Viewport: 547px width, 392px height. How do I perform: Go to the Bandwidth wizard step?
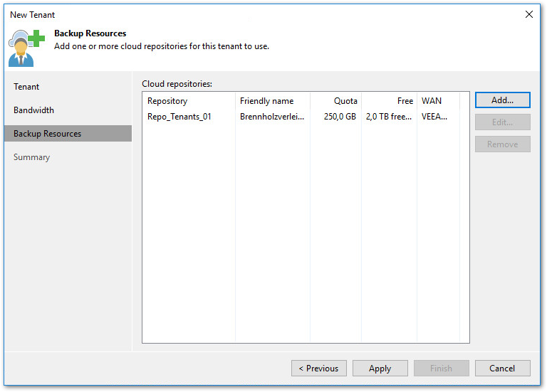(33, 110)
